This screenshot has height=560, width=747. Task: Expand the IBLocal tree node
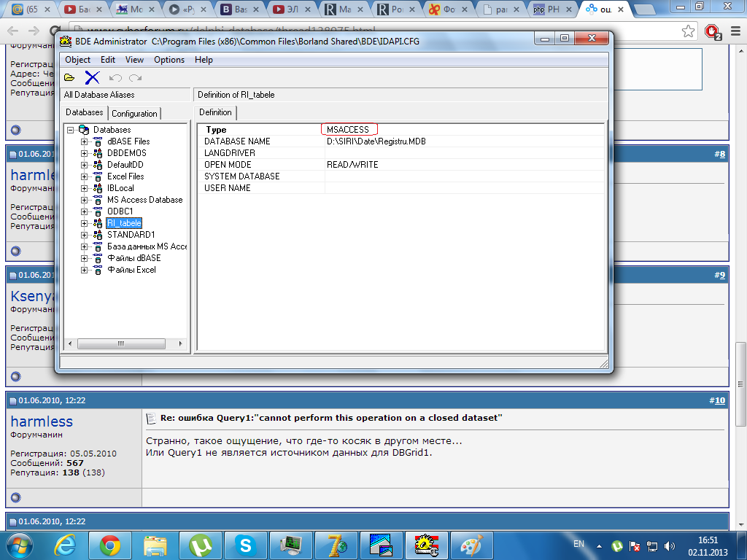[84, 188]
